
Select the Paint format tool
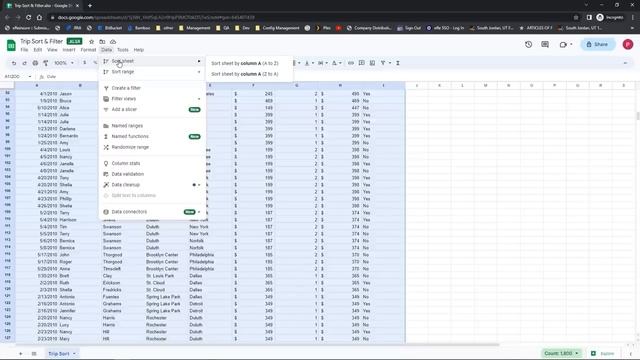[46, 63]
